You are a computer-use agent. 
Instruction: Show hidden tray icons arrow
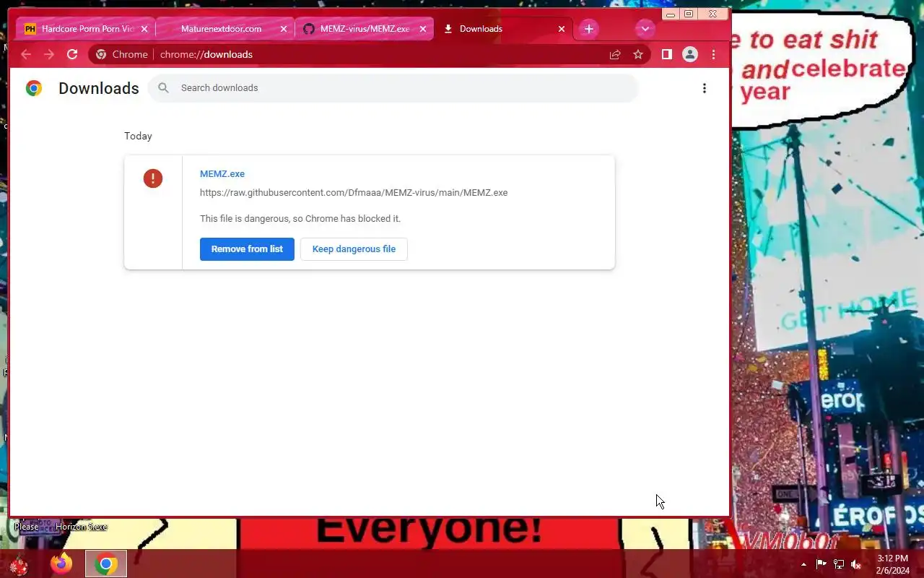(x=803, y=564)
